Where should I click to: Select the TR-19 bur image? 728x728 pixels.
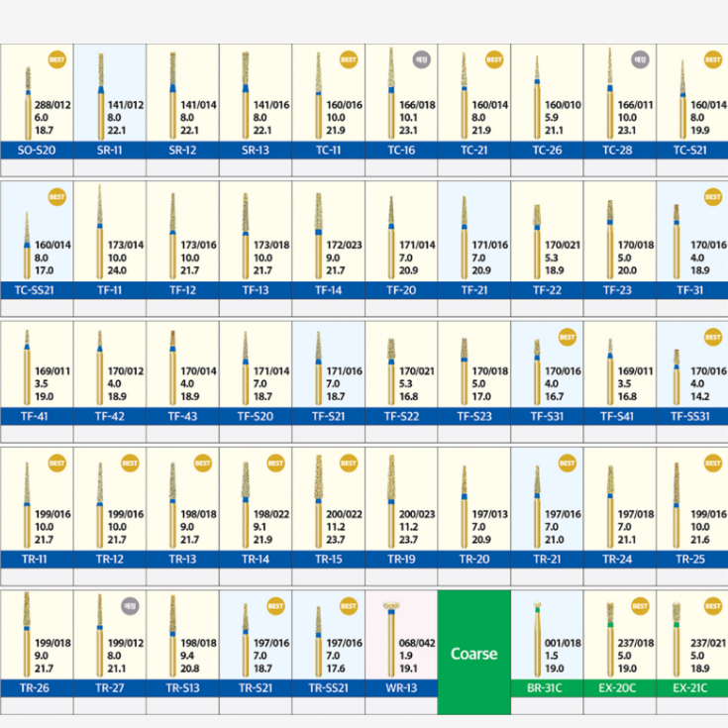pyautogui.click(x=391, y=501)
